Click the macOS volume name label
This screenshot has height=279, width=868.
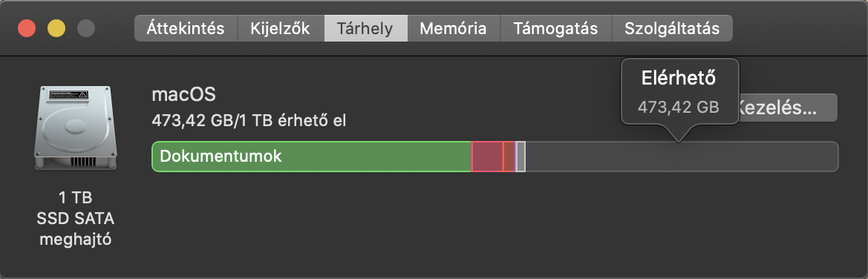pyautogui.click(x=184, y=94)
